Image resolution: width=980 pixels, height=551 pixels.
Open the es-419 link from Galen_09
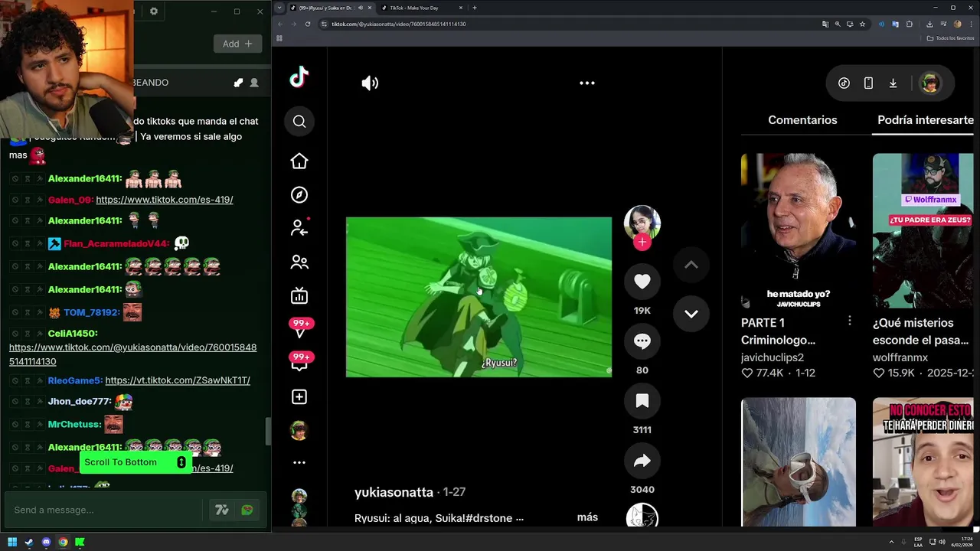click(x=165, y=200)
